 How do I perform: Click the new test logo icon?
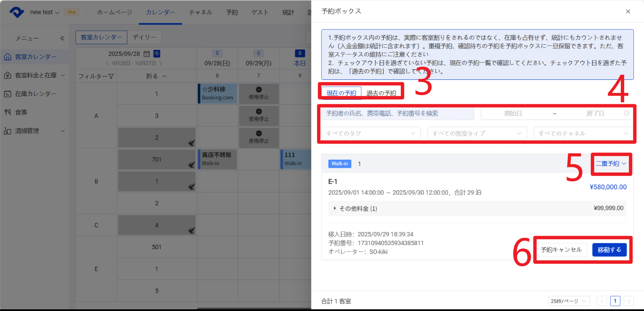click(x=17, y=12)
